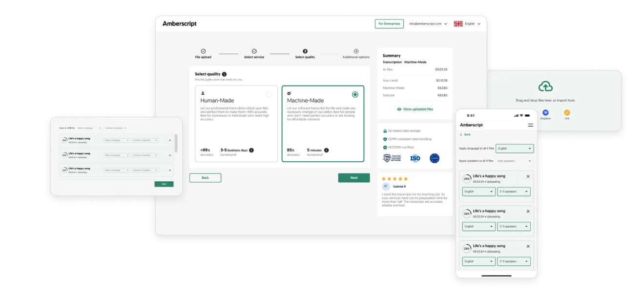The width and height of the screenshot is (644, 300).
Task: Click the step 3 circle for Select quality
Action: (x=305, y=51)
